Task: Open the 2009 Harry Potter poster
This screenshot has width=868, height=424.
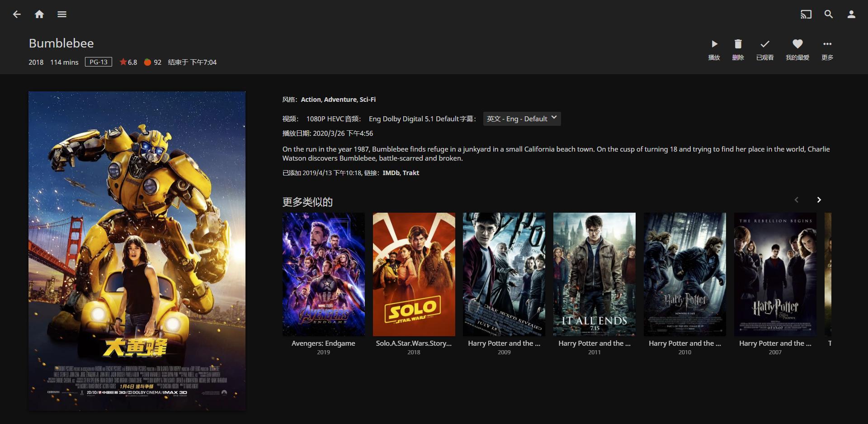Action: click(504, 274)
